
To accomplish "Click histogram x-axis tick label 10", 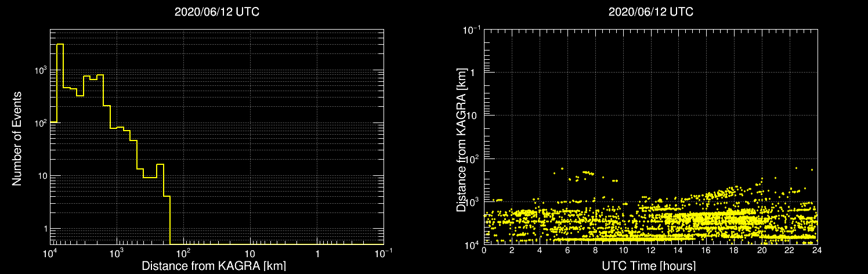I will click(250, 254).
